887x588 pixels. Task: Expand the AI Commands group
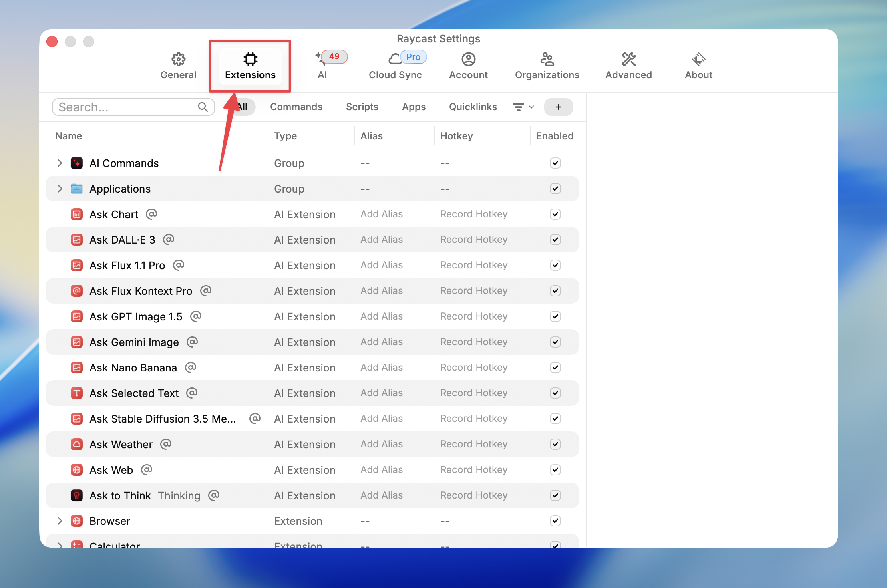coord(60,163)
